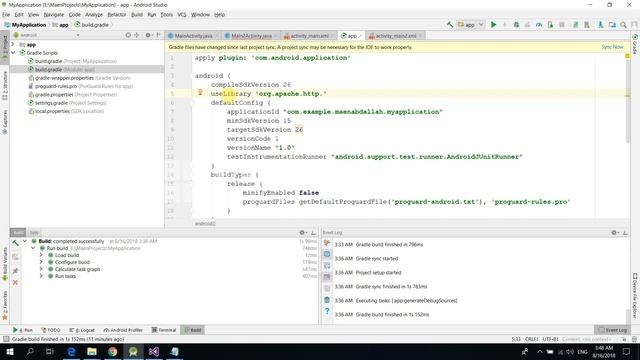Click the Make Project hammer icon in toolbar
This screenshot has height=360, width=640.
(450, 25)
